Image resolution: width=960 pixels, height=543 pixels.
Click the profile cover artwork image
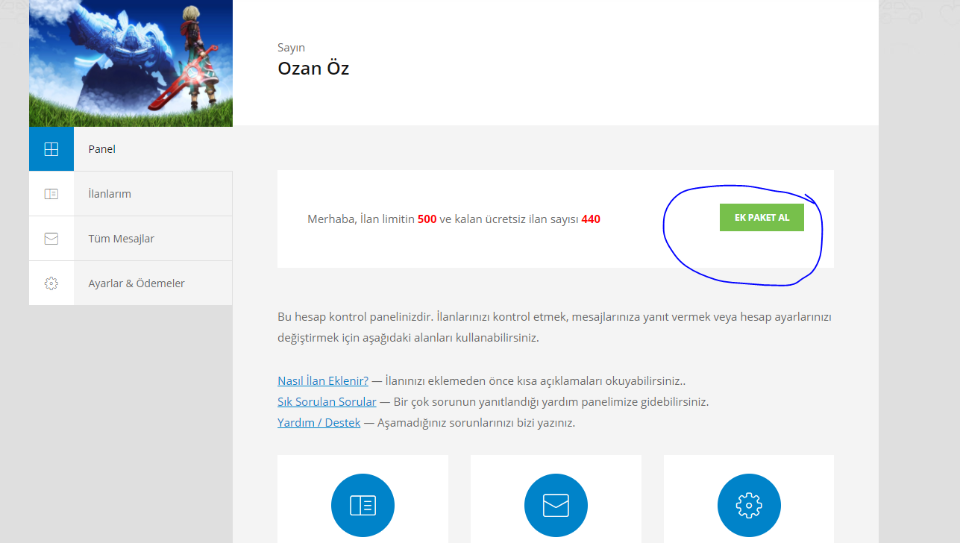[131, 63]
